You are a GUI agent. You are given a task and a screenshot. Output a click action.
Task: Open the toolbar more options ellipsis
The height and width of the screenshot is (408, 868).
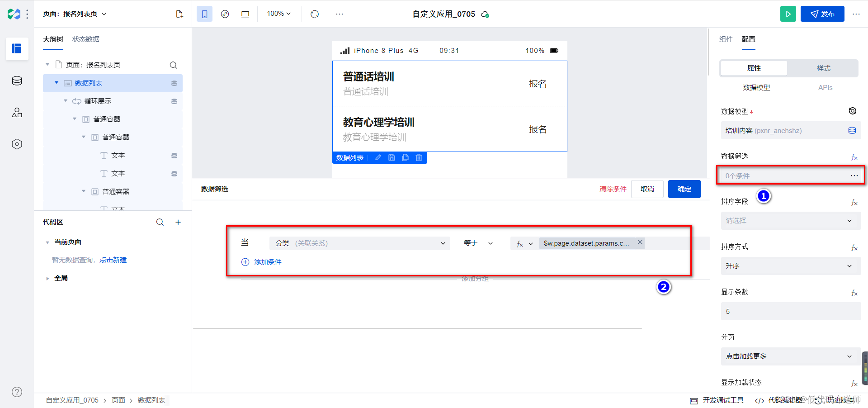click(340, 14)
